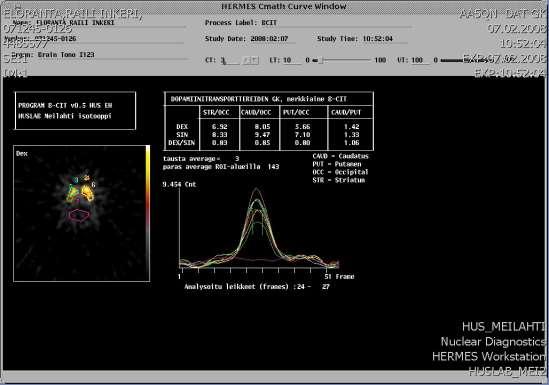This screenshot has width=549, height=385.
Task: Click the CT value input field
Action: [x=230, y=61]
